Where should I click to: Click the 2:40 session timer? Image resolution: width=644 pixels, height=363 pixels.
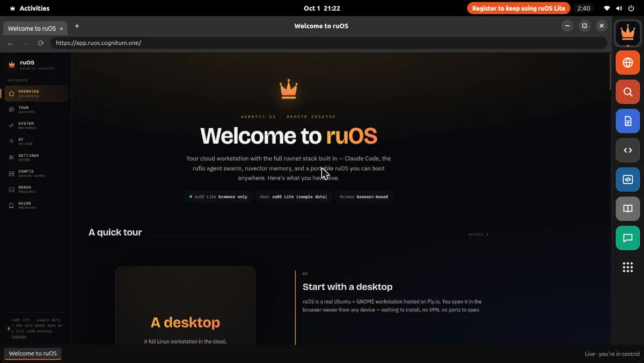pos(583,8)
